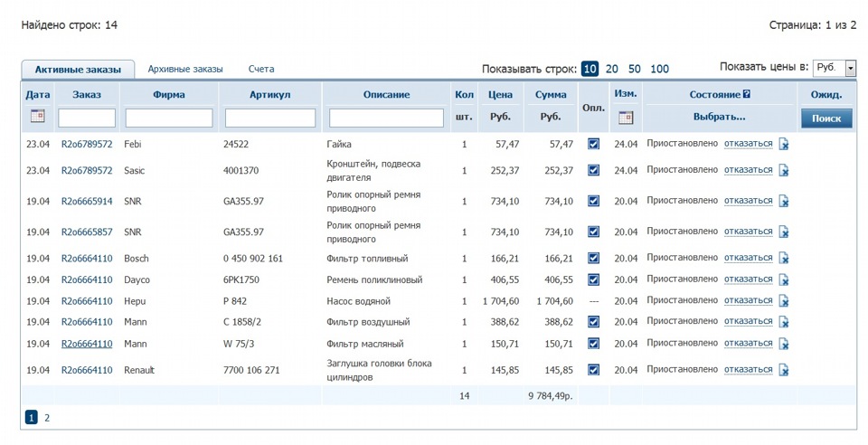Open the price currency dropdown Руб.
This screenshot has width=868, height=445.
[835, 68]
